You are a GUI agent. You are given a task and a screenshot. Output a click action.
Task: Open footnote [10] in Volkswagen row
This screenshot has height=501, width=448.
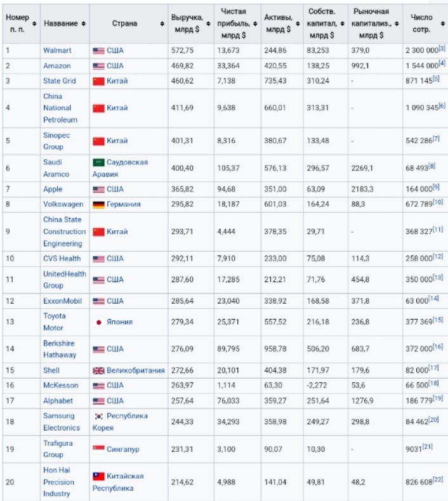coord(438,202)
